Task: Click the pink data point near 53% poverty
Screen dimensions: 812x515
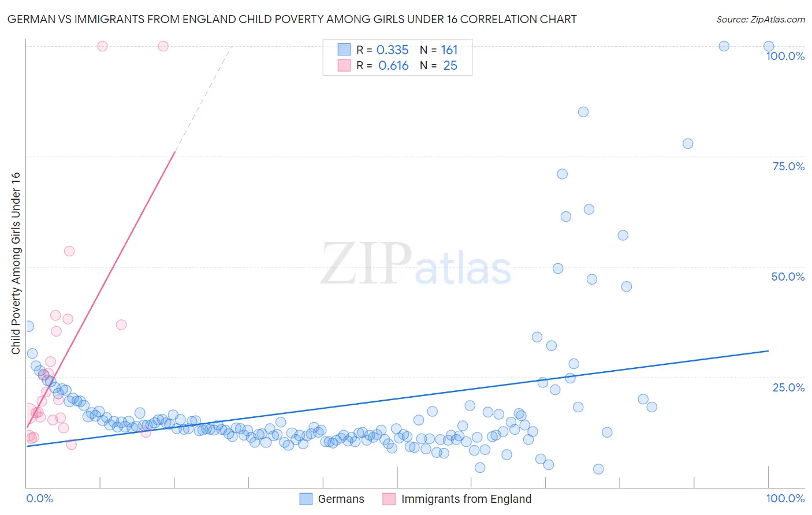Action: pos(69,251)
